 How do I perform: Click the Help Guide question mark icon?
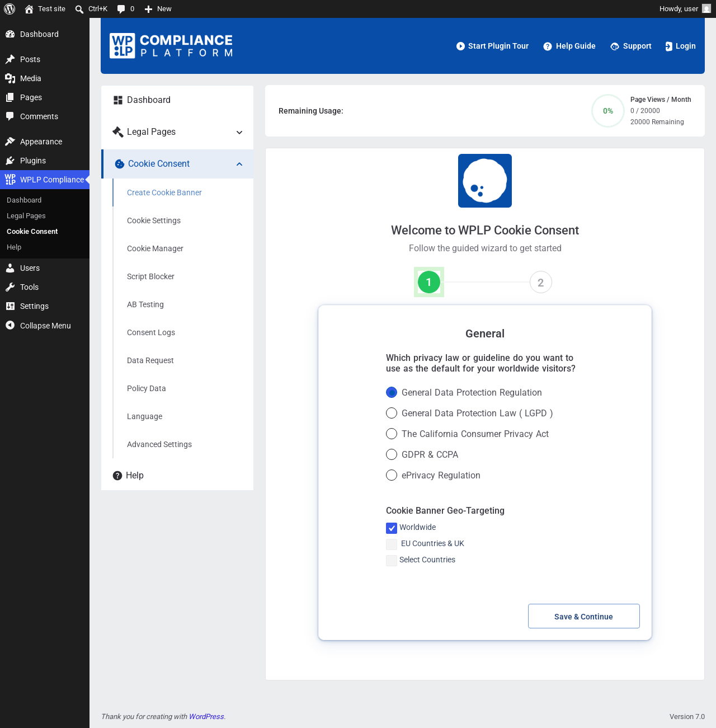pos(548,46)
